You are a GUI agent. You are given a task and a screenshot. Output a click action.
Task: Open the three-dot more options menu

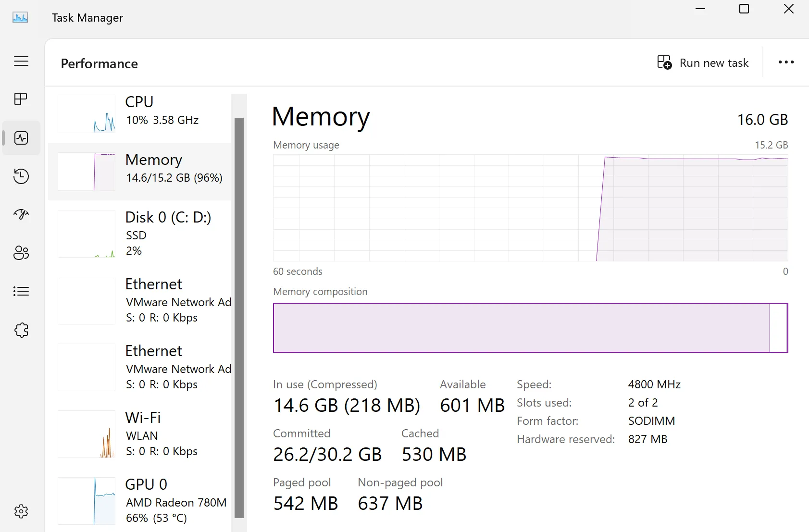pos(786,62)
